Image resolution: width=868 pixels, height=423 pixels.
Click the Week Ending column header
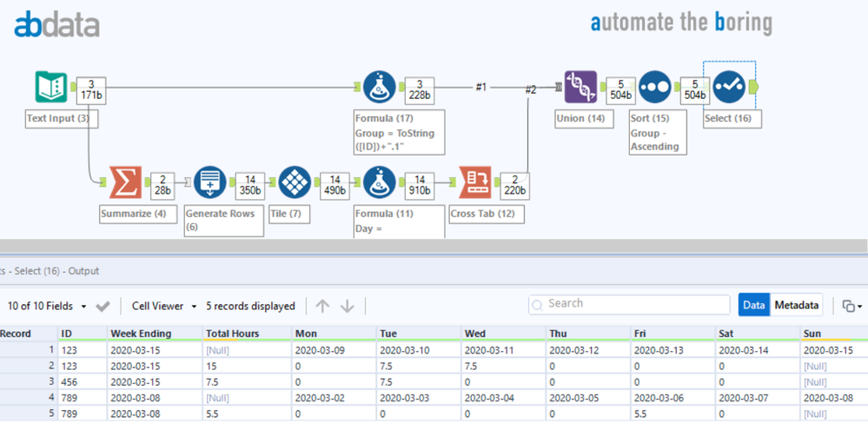coord(155,334)
